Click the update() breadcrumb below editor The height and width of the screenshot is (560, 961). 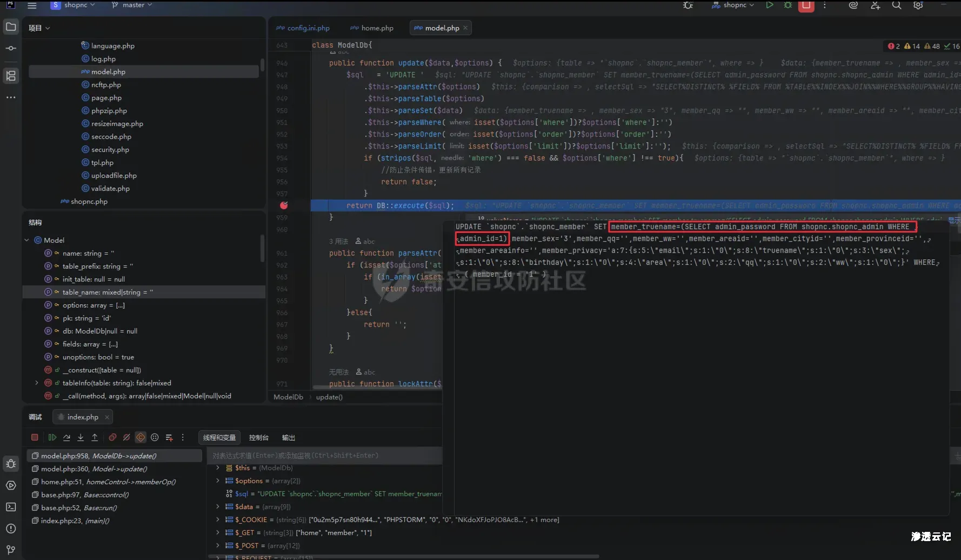click(329, 397)
